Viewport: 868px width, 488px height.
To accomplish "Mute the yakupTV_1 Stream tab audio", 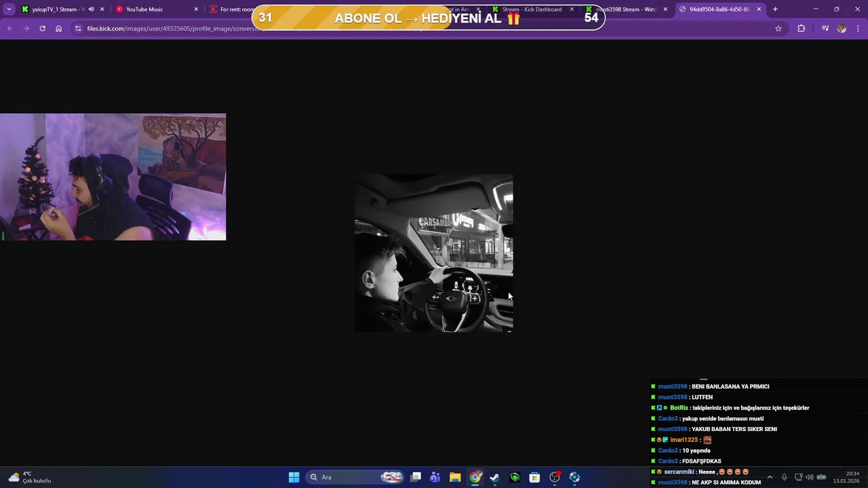I will tap(91, 9).
